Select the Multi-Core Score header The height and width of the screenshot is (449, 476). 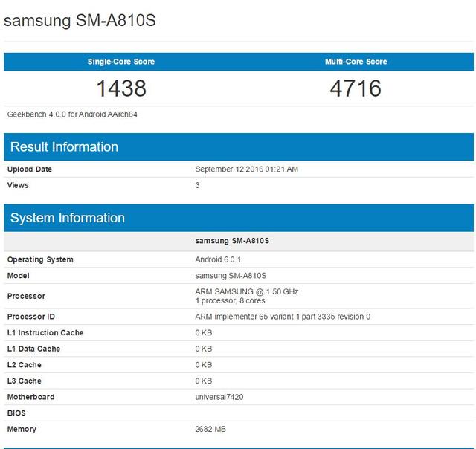tap(356, 62)
